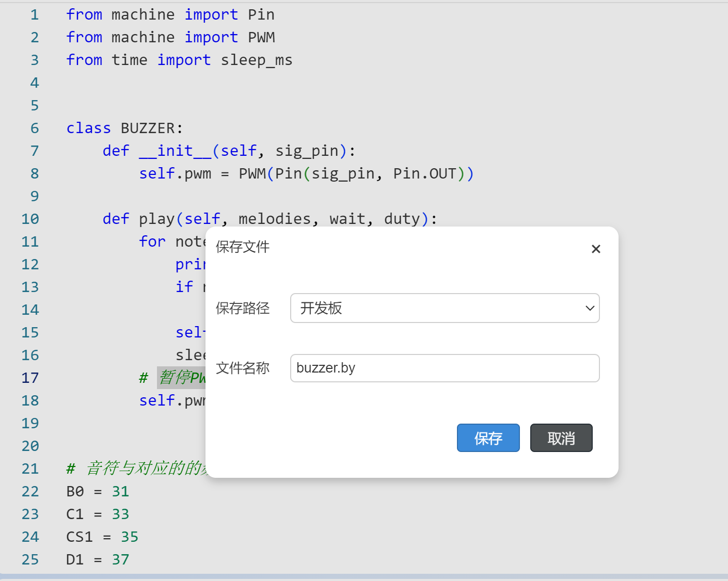This screenshot has height=581, width=728.
Task: Click the 保存文件 dialog title text
Action: [243, 247]
